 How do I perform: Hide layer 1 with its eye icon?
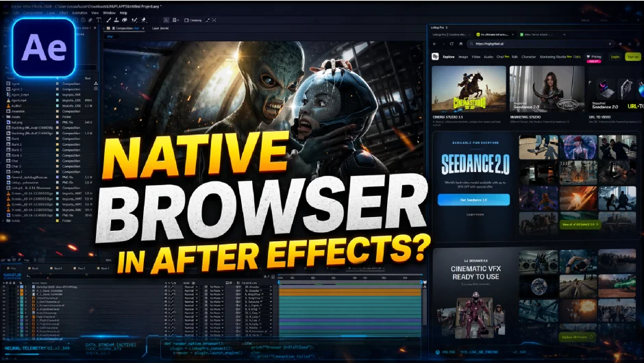coord(4,286)
